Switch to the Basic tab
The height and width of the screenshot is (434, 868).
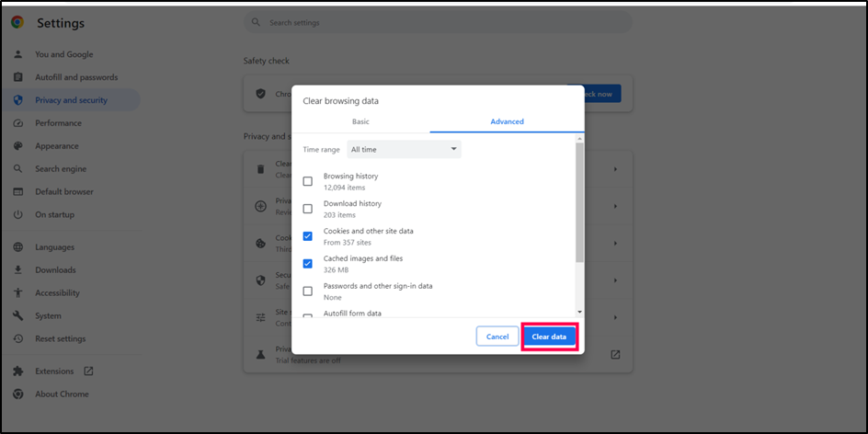click(360, 121)
